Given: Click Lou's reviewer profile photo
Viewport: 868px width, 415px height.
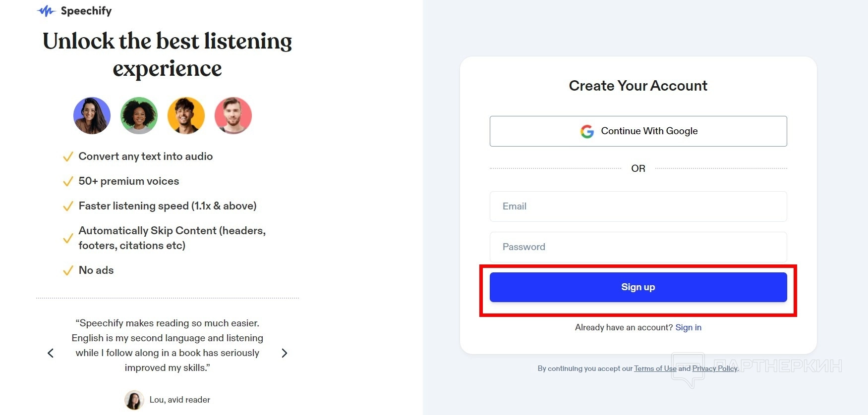Looking at the screenshot, I should [x=134, y=400].
